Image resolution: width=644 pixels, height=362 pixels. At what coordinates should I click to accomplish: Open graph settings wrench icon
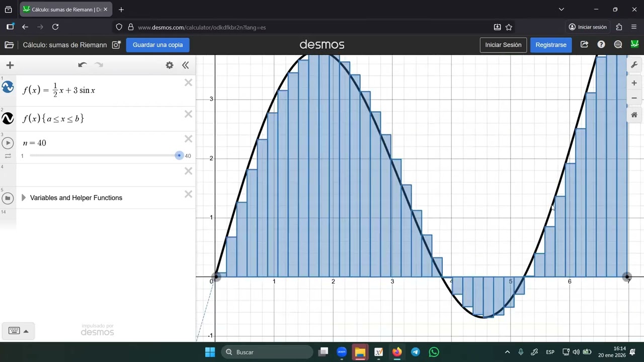click(x=634, y=65)
